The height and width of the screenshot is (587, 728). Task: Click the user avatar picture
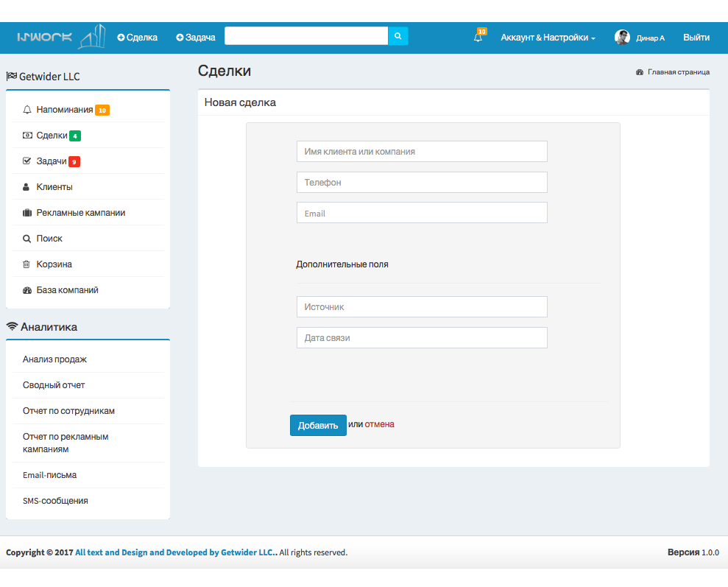pos(622,38)
